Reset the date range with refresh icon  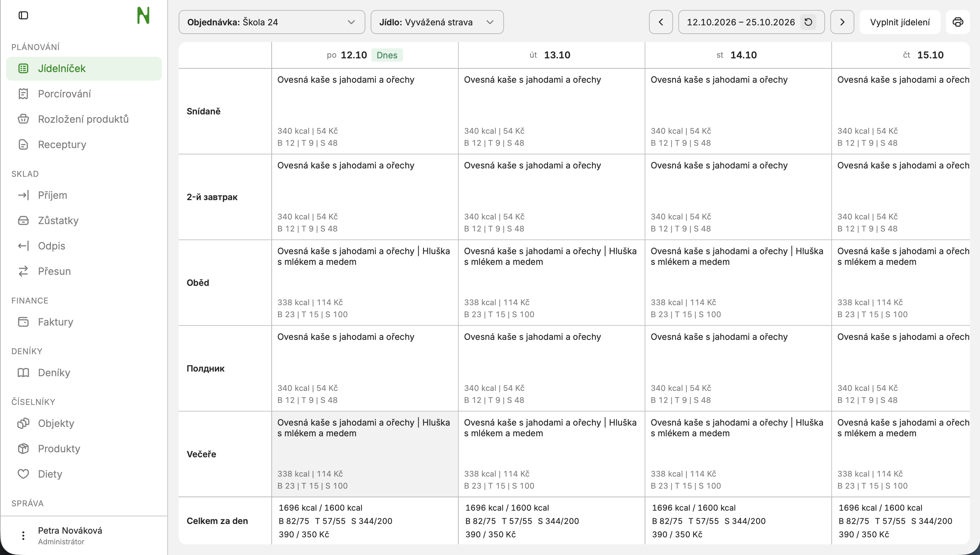[x=808, y=22]
